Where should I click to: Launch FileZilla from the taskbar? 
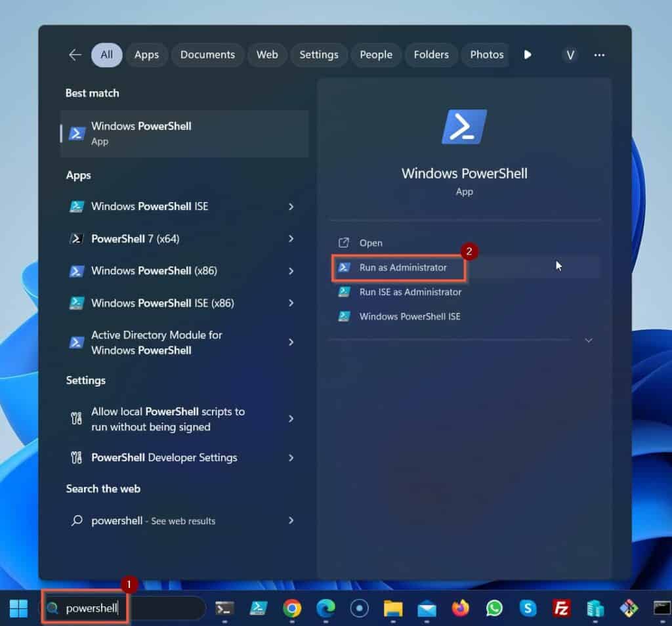pos(561,608)
